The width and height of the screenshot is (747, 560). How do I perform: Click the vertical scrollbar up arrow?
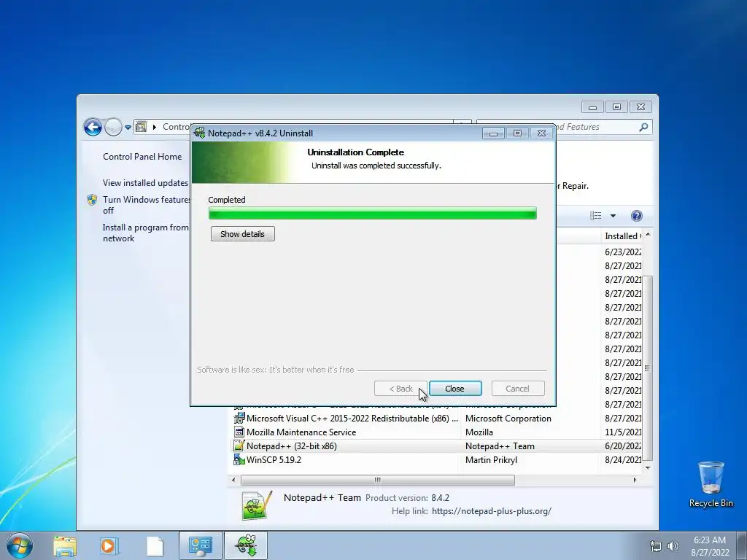[x=648, y=236]
